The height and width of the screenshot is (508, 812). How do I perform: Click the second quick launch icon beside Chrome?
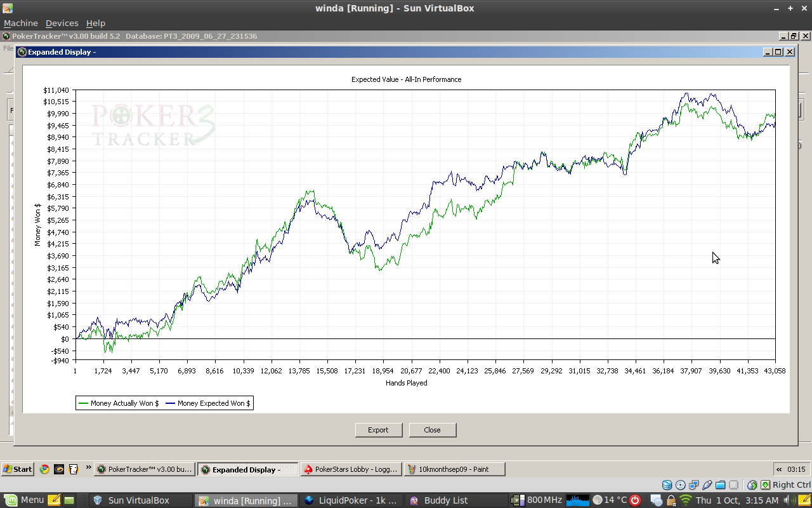[59, 469]
